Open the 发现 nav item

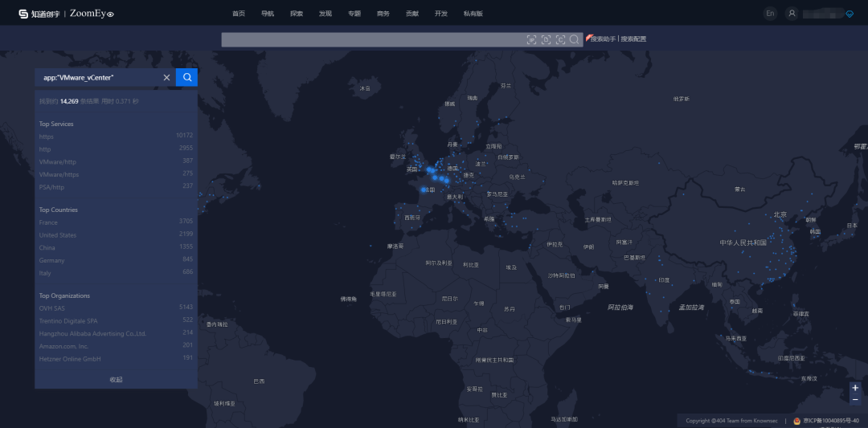coord(325,14)
